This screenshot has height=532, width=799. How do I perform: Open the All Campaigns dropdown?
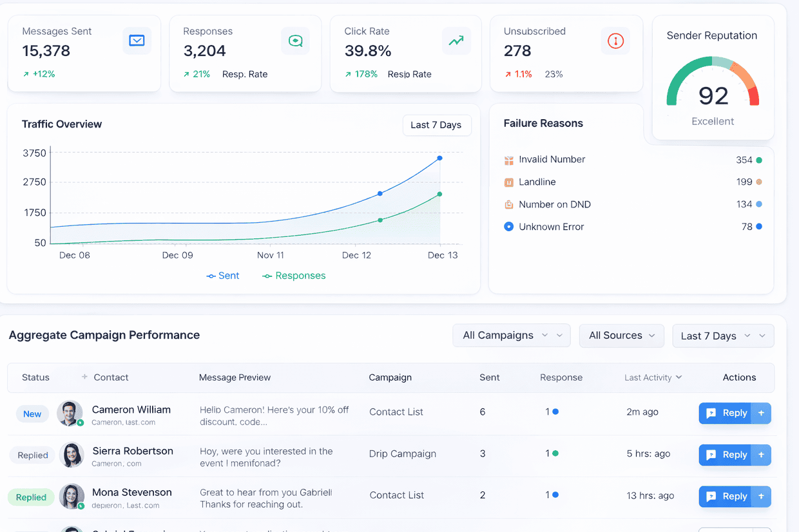coord(512,336)
